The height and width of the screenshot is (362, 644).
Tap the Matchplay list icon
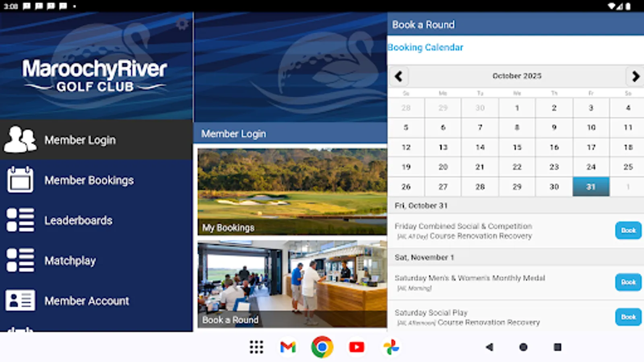[x=20, y=260]
